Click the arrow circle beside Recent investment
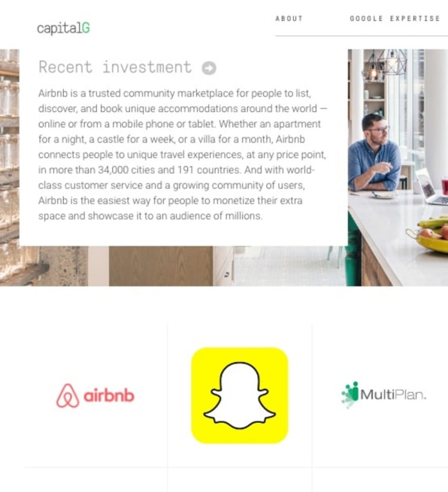This screenshot has height=492, width=448. pyautogui.click(x=209, y=68)
